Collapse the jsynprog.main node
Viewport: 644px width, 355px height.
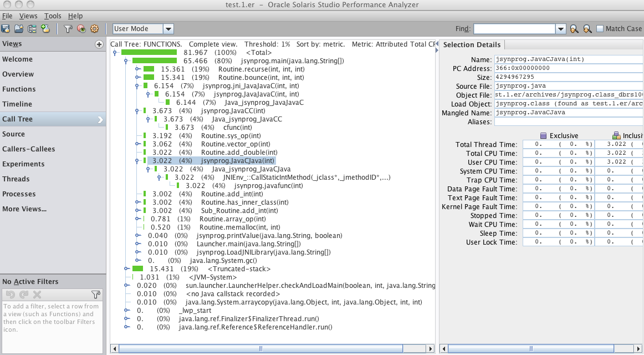pyautogui.click(x=126, y=61)
